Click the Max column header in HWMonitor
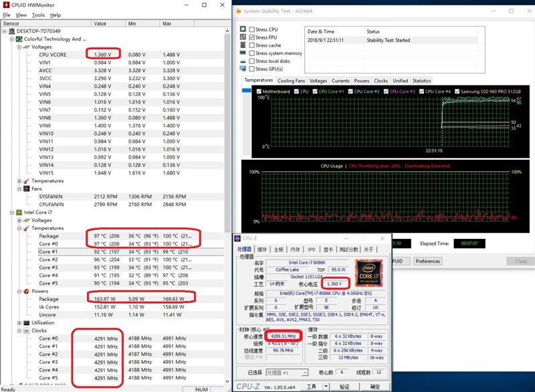535x392 pixels. click(x=177, y=23)
